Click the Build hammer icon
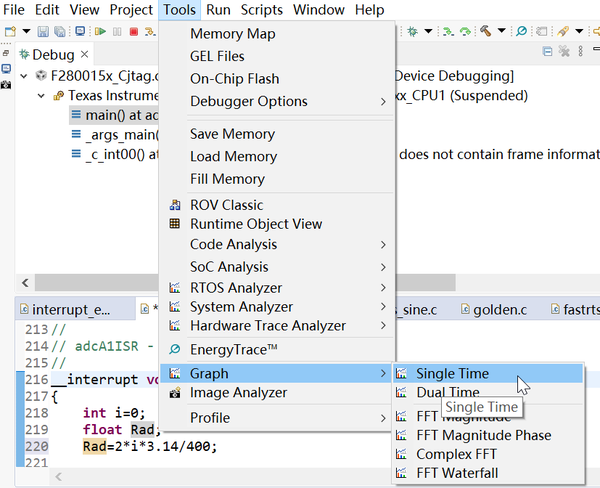Screen dimensions: 600x488 [487, 32]
